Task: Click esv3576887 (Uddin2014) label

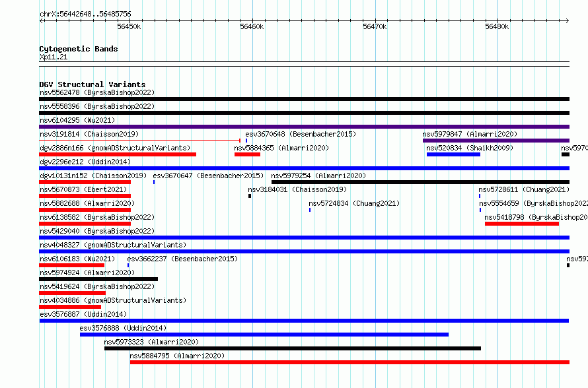Action: pos(83,314)
